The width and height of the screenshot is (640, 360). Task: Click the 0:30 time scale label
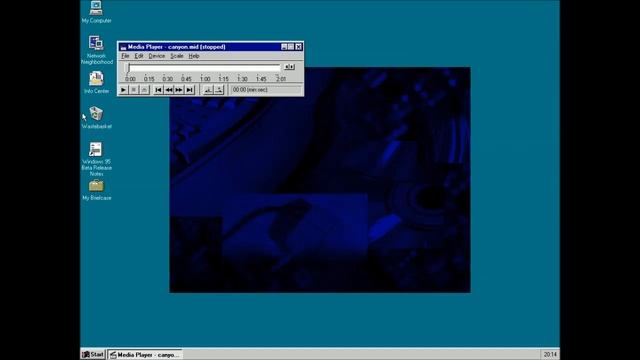167,79
